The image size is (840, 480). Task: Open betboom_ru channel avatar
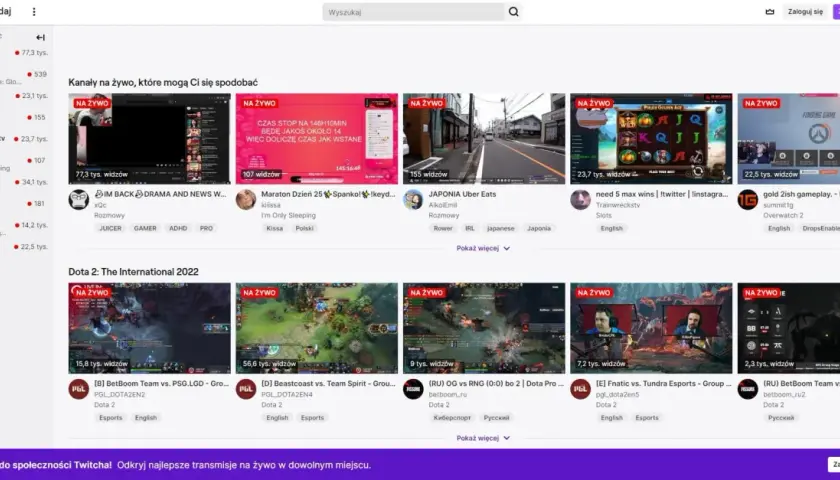[413, 389]
